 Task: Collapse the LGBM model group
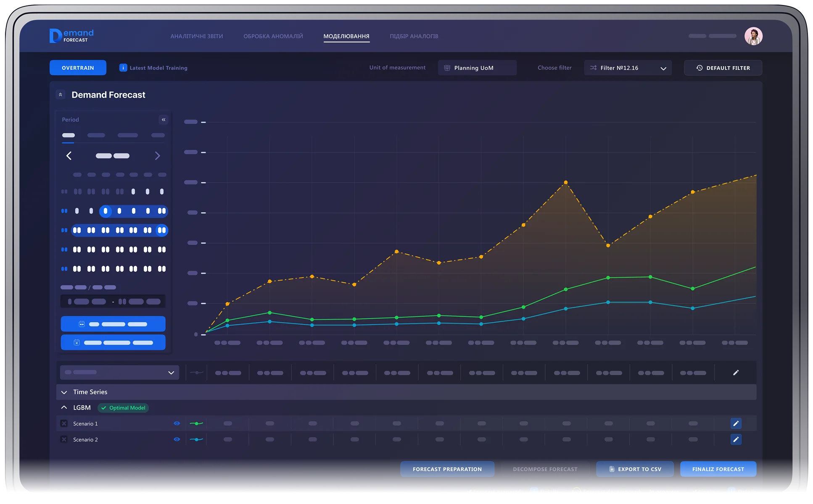coord(64,407)
